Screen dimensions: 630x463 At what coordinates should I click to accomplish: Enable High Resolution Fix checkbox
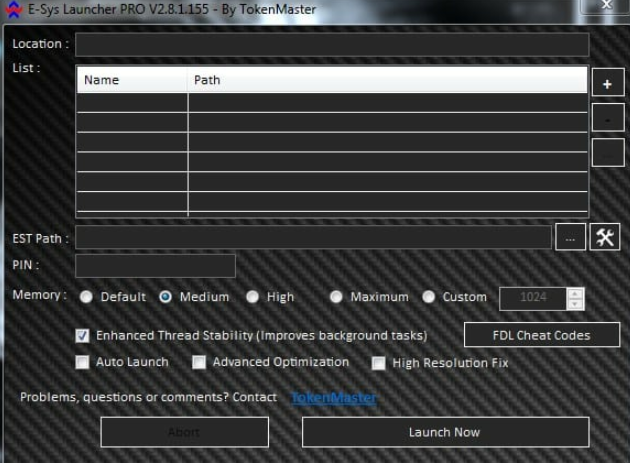[x=378, y=363]
